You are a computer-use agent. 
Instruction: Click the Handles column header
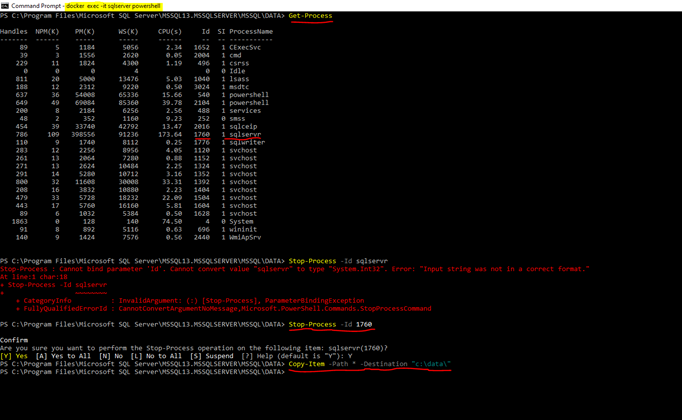[x=13, y=31]
